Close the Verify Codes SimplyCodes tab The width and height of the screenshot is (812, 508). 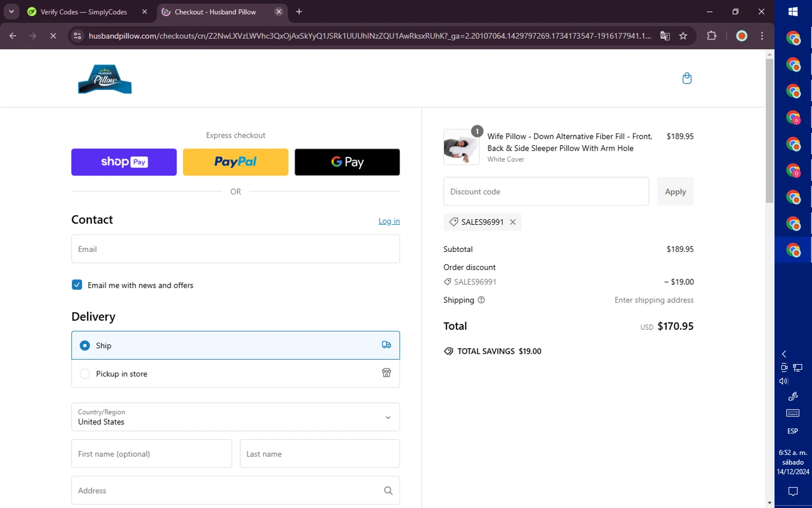pyautogui.click(x=145, y=11)
